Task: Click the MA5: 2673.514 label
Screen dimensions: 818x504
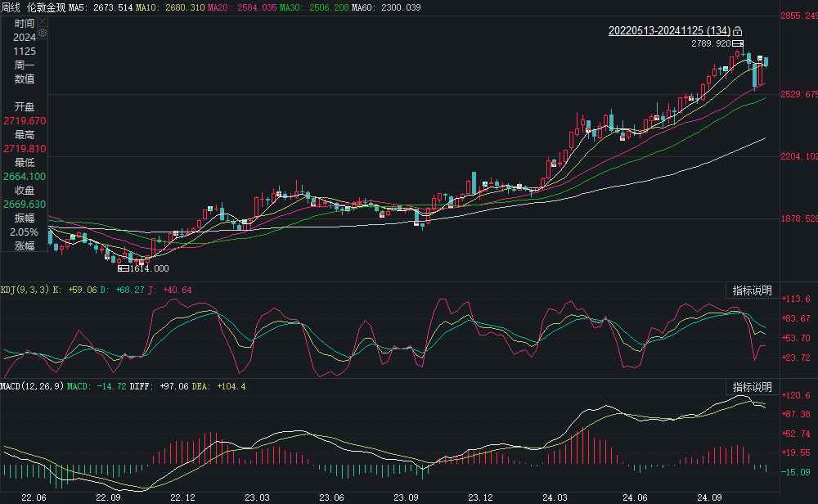Action: [101, 7]
